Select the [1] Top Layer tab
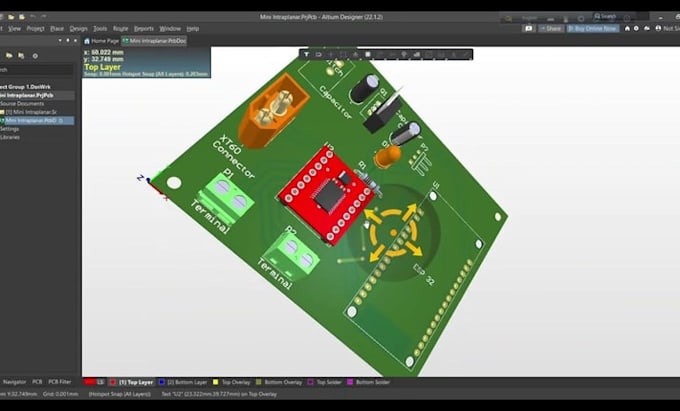The width and height of the screenshot is (680, 411). point(132,382)
